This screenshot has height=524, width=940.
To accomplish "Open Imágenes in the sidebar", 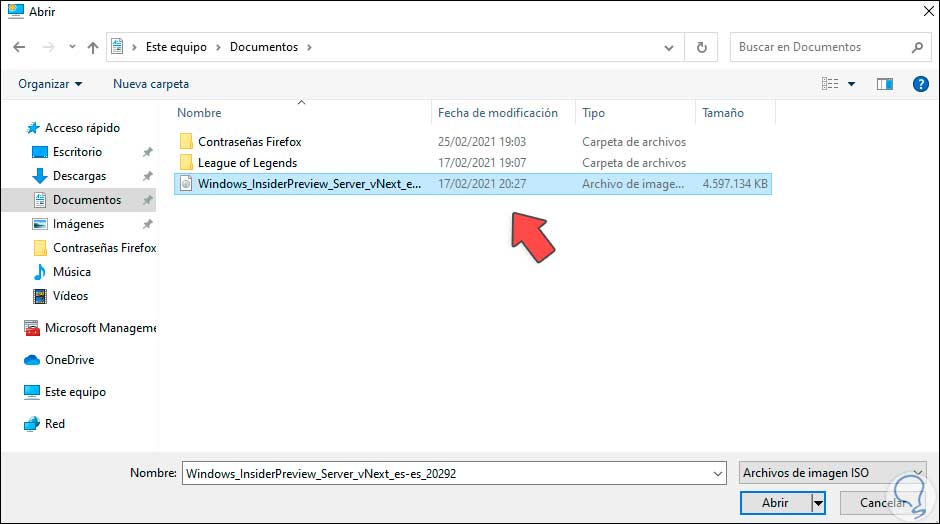I will coord(79,224).
